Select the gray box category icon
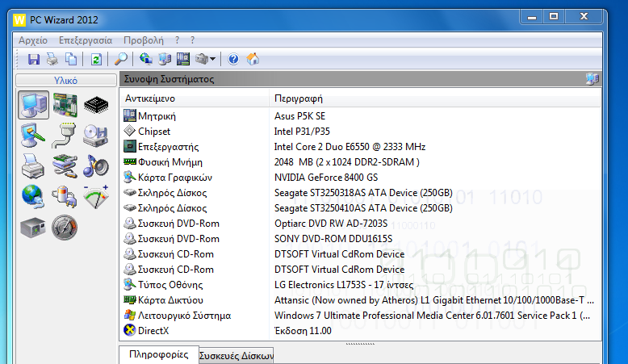628x364 pixels. pyautogui.click(x=33, y=228)
